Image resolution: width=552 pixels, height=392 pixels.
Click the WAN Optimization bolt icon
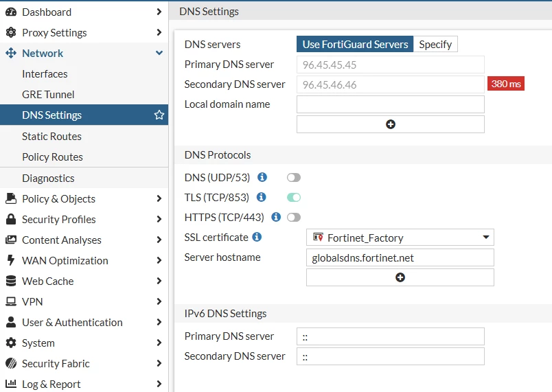tap(11, 260)
